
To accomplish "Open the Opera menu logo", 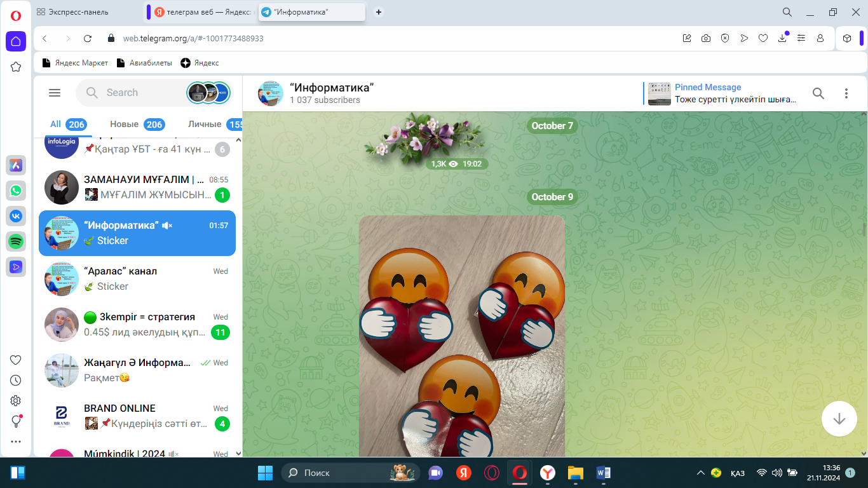I will tap(16, 16).
